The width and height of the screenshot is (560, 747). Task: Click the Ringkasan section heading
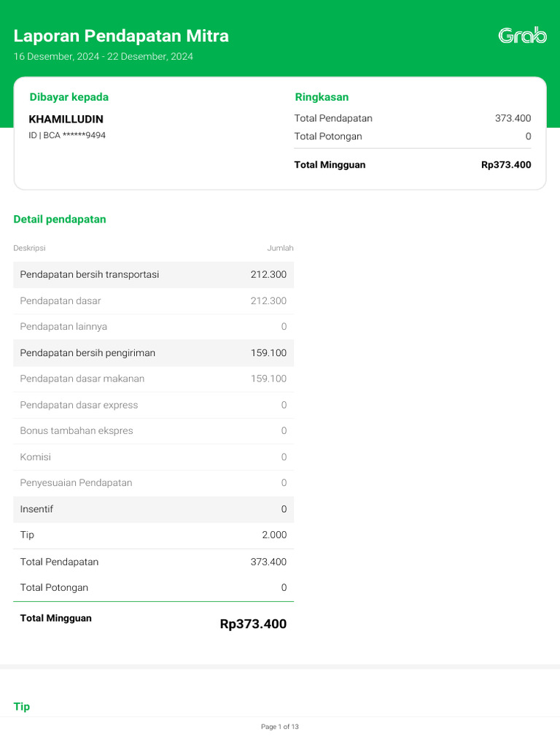[322, 97]
